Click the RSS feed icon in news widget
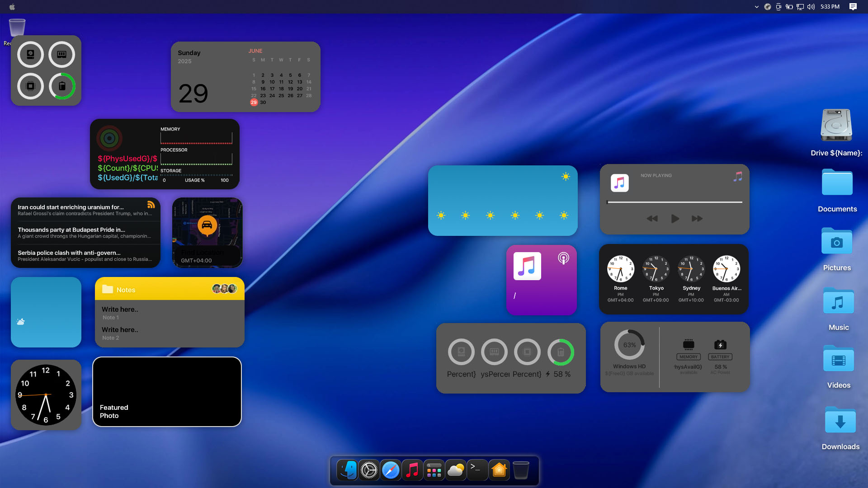The height and width of the screenshot is (488, 868). click(151, 205)
